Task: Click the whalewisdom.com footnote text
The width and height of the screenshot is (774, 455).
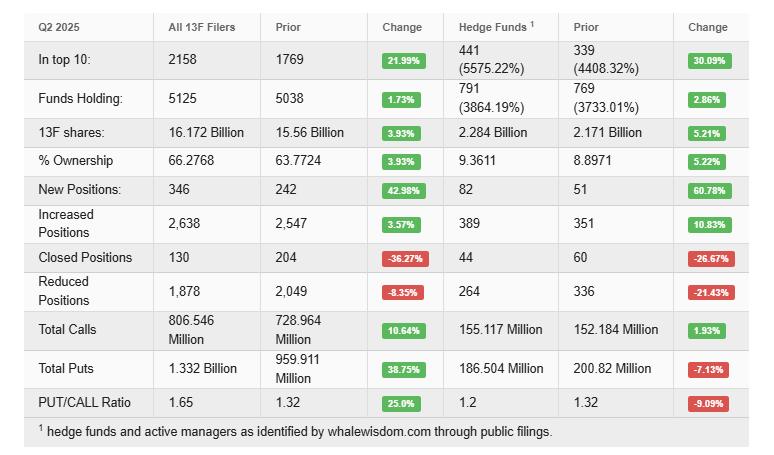Action: (x=294, y=432)
